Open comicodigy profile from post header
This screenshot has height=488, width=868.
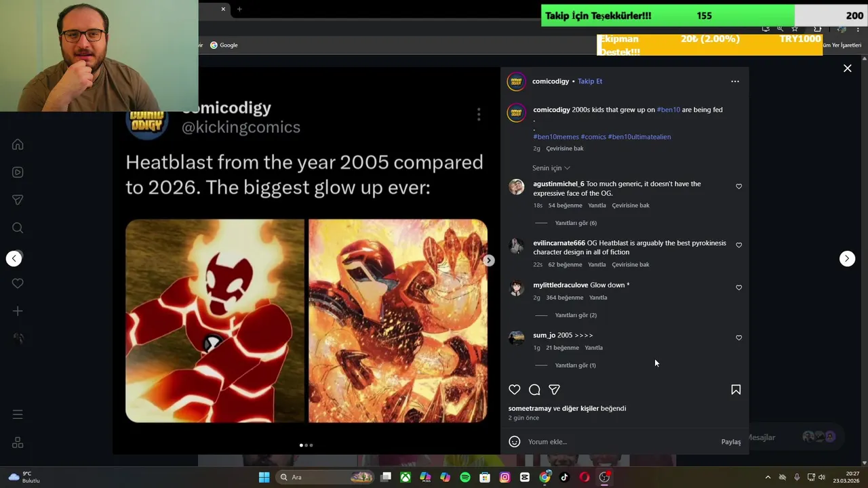point(551,81)
